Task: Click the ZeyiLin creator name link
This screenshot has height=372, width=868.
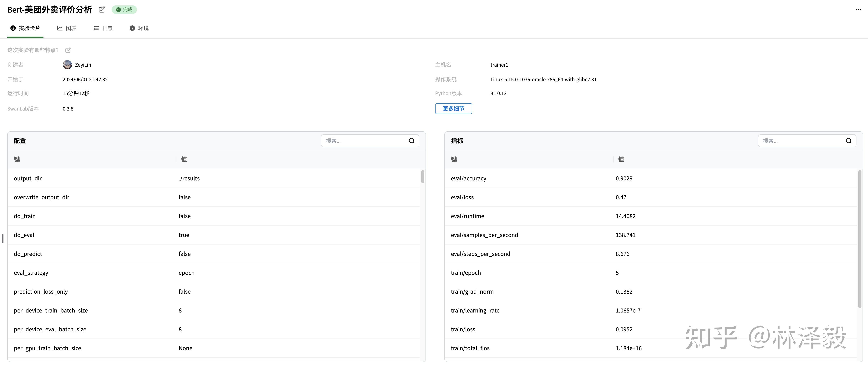Action: click(x=83, y=65)
